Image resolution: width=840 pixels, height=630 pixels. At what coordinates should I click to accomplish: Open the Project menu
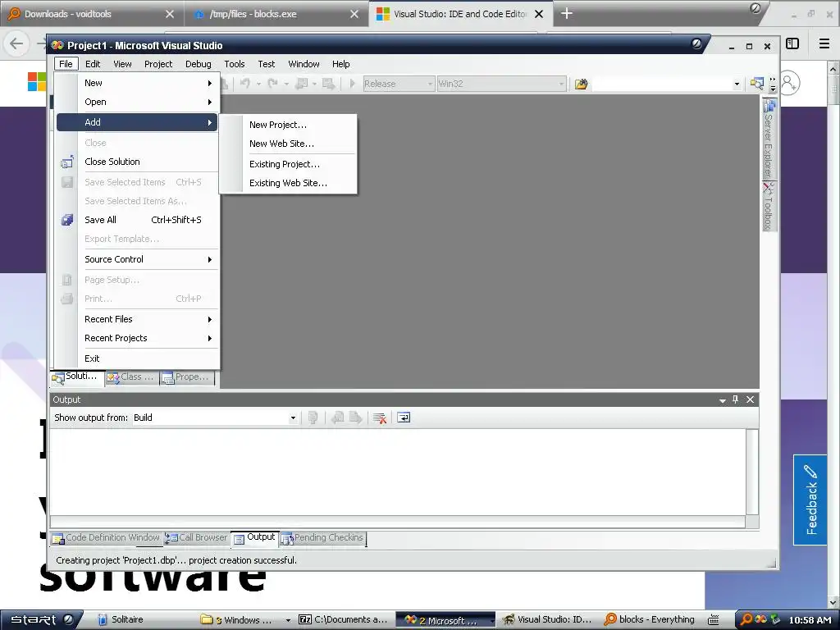158,64
